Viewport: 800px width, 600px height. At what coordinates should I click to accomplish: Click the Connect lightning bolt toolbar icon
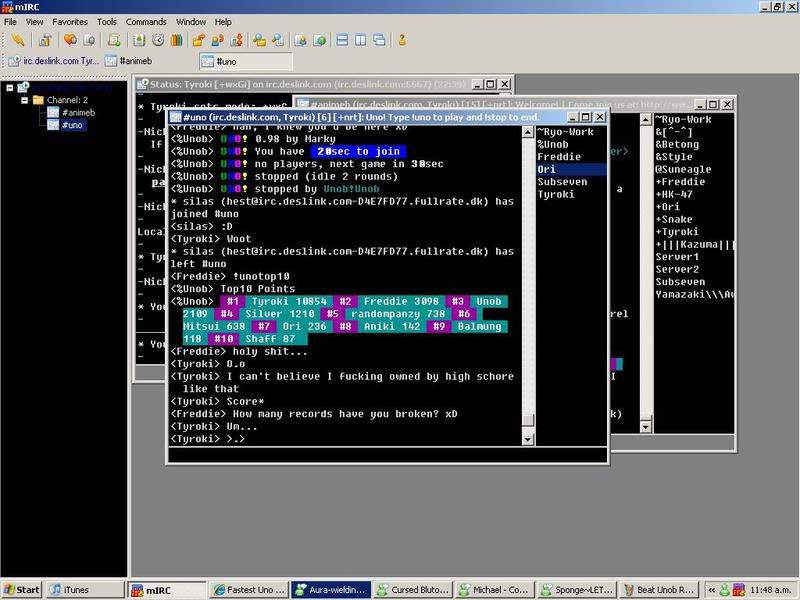[x=17, y=40]
